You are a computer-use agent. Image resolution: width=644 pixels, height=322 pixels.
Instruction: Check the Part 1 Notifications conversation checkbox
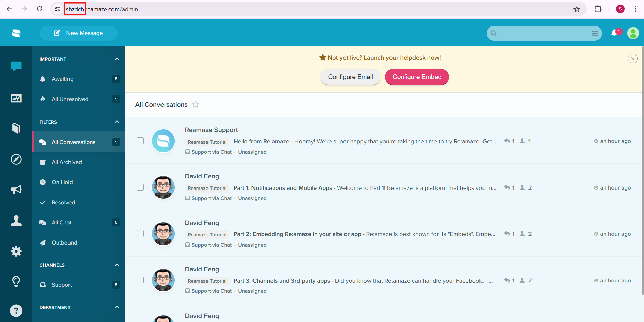(140, 187)
